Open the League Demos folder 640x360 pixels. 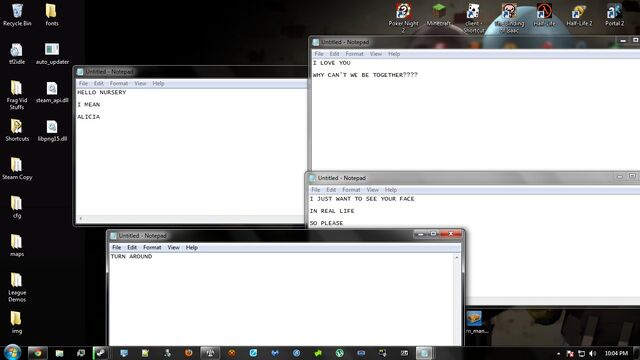(17, 288)
